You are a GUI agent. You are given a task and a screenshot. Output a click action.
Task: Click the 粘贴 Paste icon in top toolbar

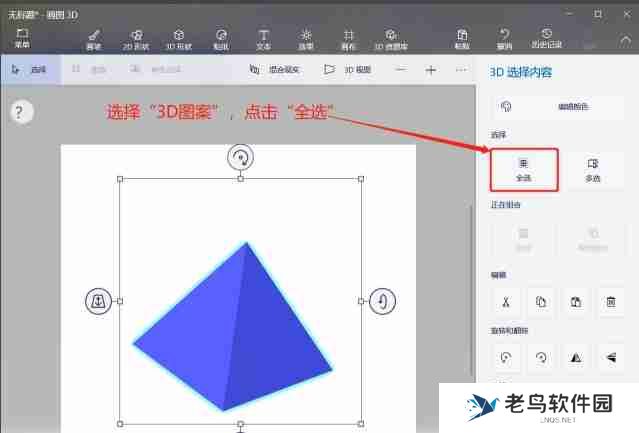462,40
